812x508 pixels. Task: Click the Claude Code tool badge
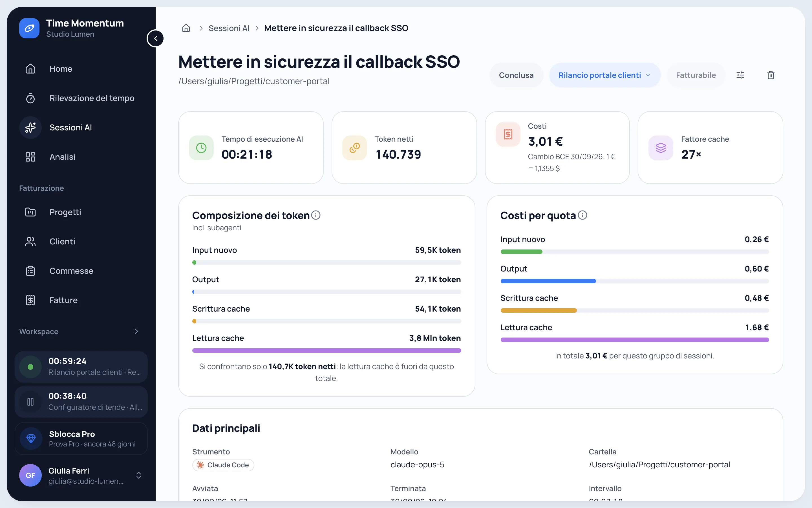point(223,465)
